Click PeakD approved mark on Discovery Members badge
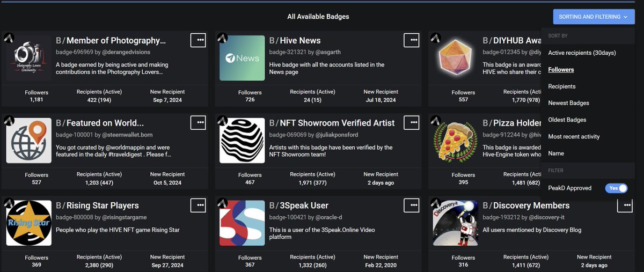Viewport: 644px width, 272px height. tap(436, 203)
